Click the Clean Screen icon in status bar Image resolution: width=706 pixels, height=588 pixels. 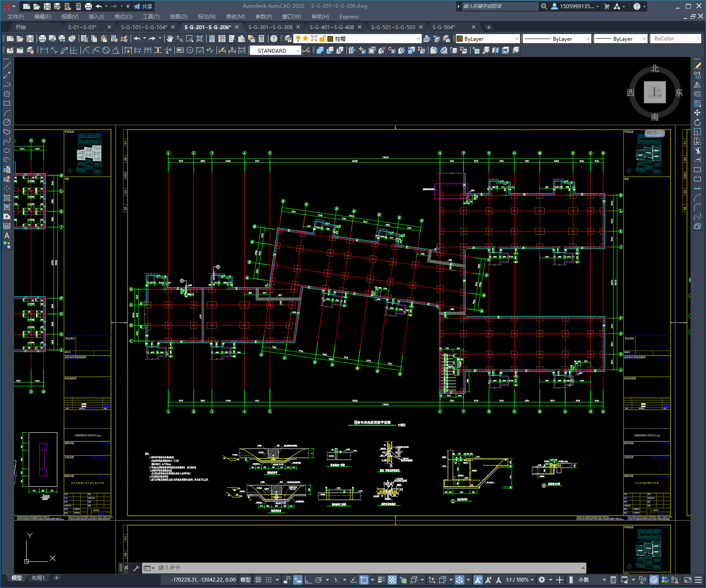click(x=688, y=580)
